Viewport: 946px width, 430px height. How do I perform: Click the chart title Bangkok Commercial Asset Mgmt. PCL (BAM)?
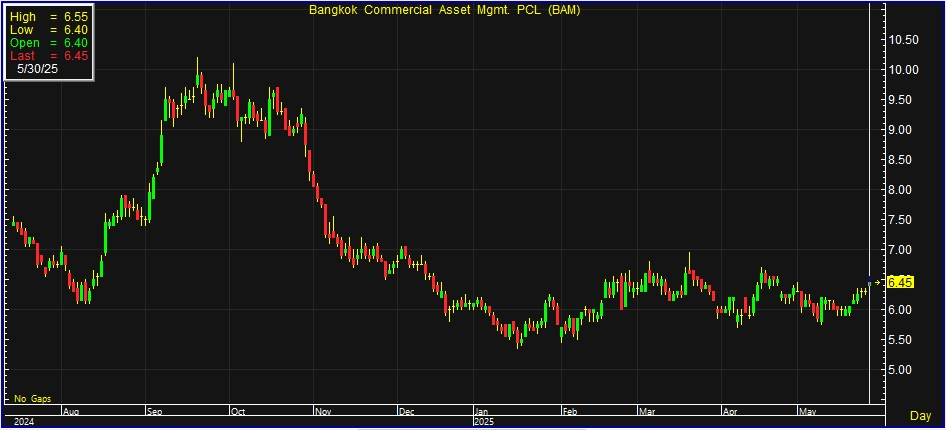tap(445, 10)
